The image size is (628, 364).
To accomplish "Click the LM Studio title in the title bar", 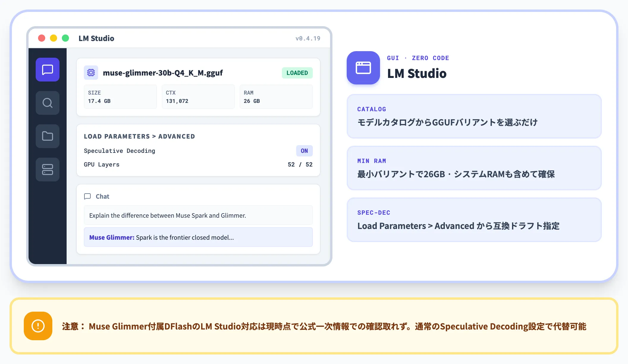I will click(96, 38).
